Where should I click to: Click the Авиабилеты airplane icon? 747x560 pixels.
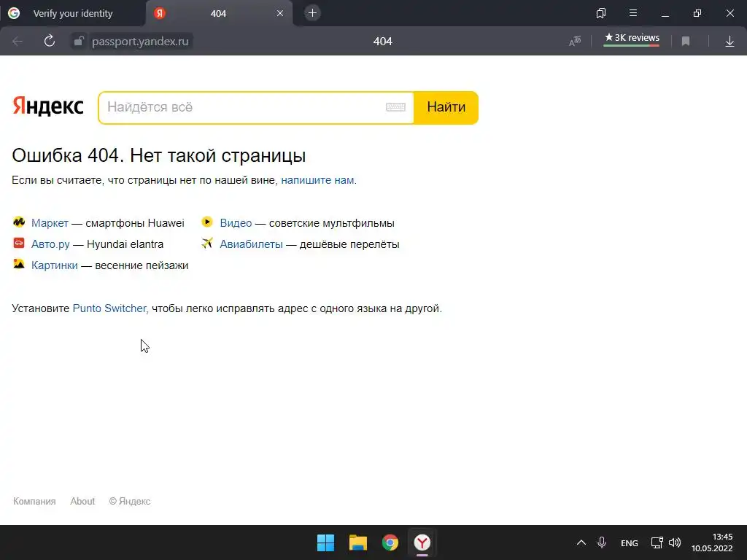(206, 243)
